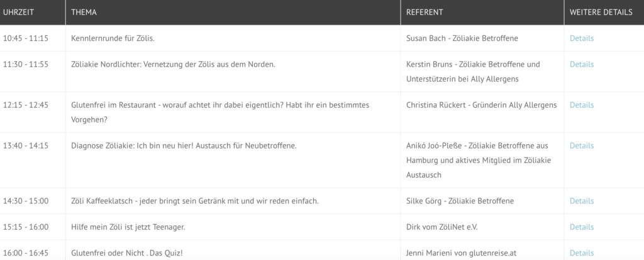Select the 10:45 - 11:15 time cell

point(33,38)
